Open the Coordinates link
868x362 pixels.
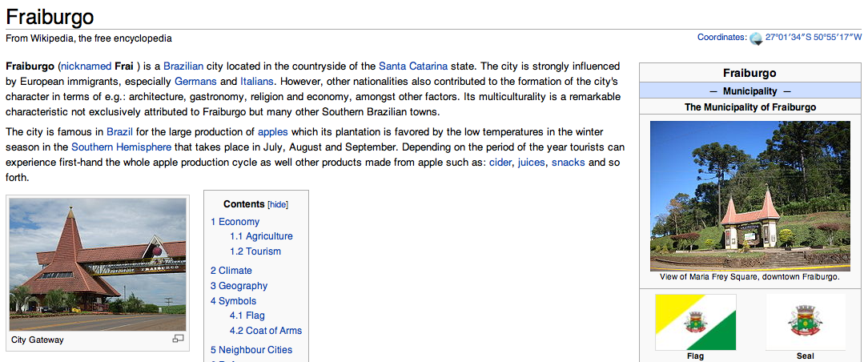(x=721, y=38)
